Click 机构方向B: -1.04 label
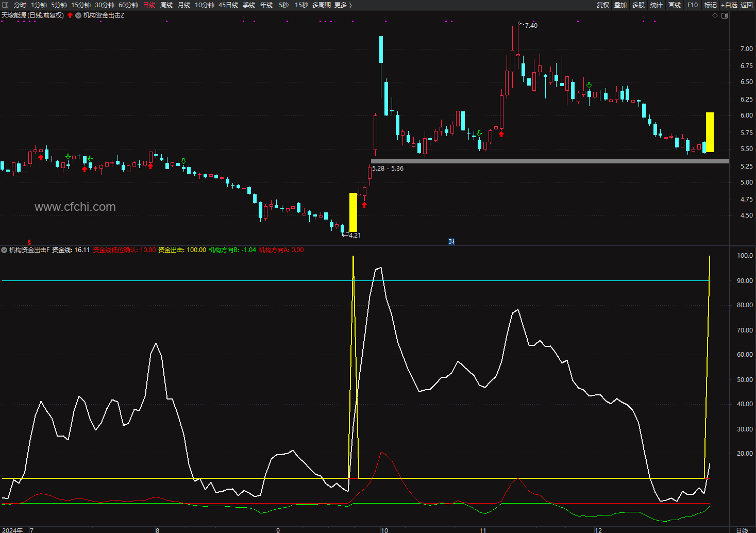Image resolution: width=756 pixels, height=533 pixels. 232,250
